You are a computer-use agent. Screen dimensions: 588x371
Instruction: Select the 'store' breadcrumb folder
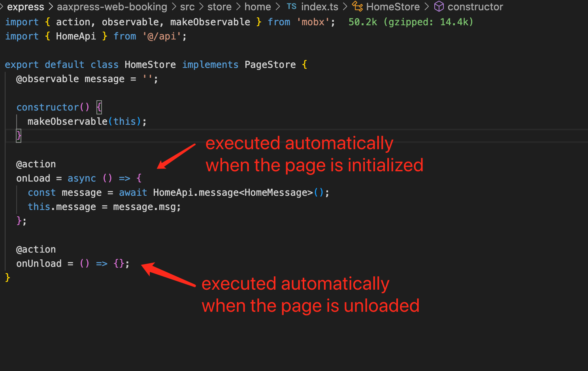(219, 7)
